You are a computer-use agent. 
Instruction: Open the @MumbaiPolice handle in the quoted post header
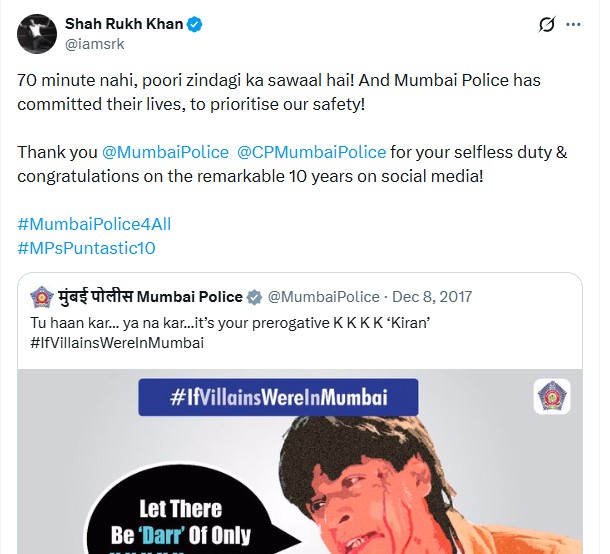(x=323, y=296)
